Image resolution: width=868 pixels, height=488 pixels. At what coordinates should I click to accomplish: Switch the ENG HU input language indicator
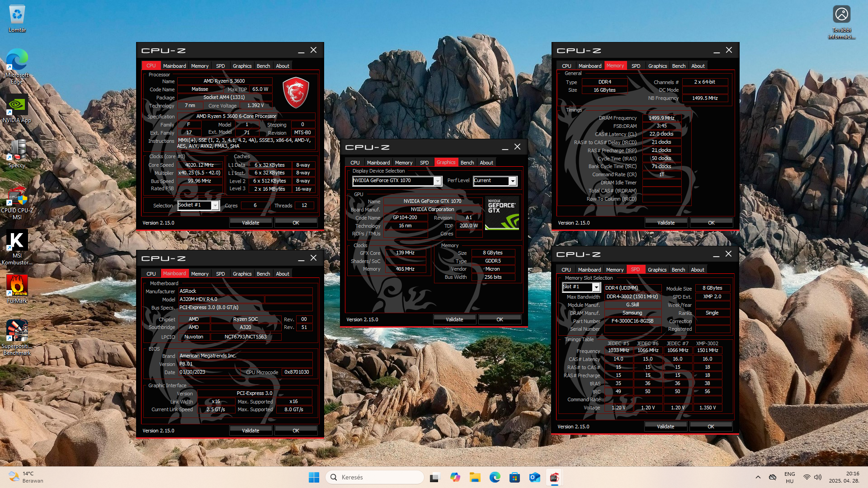[x=789, y=477]
